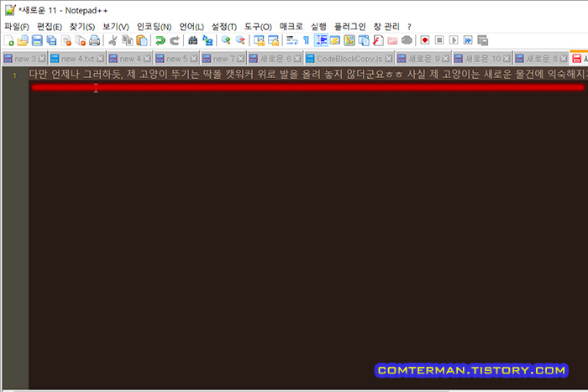
Task: Close the CodeBlockCopy.js tab
Action: coord(389,59)
